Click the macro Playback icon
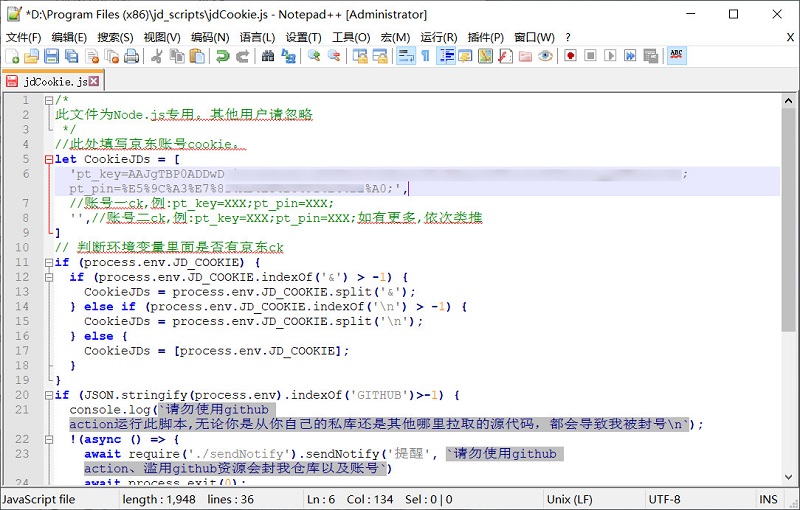Screen dimensions: 800x510 (610, 56)
